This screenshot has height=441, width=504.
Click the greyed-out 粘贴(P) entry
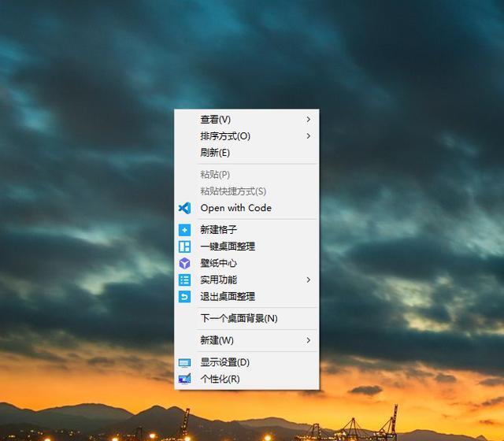[x=215, y=174]
